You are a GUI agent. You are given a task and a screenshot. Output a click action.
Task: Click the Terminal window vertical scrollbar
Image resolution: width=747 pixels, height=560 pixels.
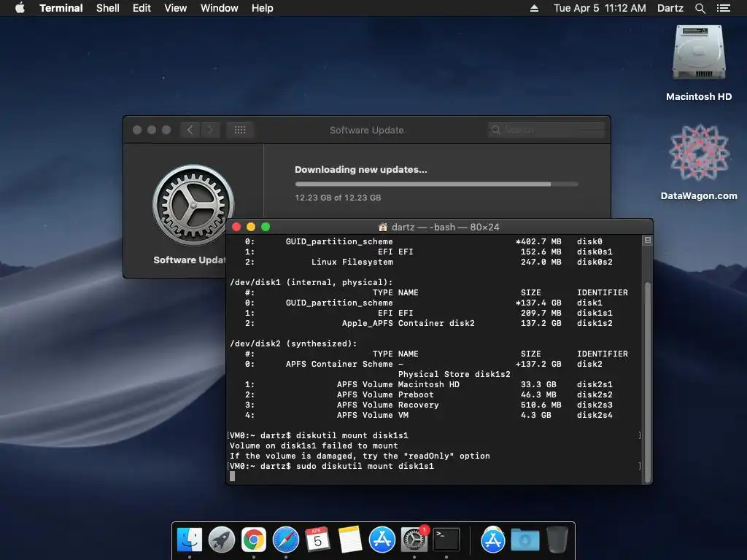point(648,382)
